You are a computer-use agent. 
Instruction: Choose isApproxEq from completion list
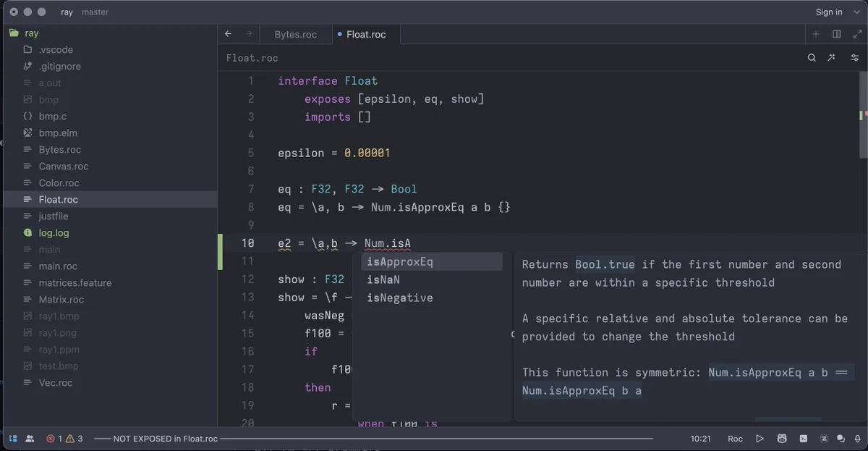pos(432,261)
